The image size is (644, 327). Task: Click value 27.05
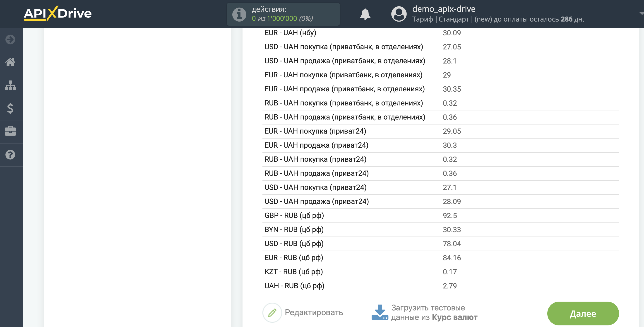452,47
